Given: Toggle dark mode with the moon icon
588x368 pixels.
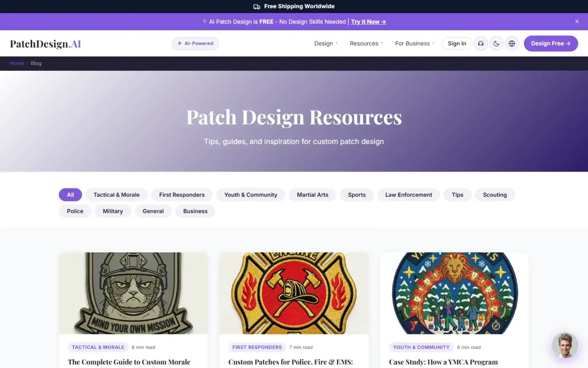Looking at the screenshot, I should pos(496,43).
